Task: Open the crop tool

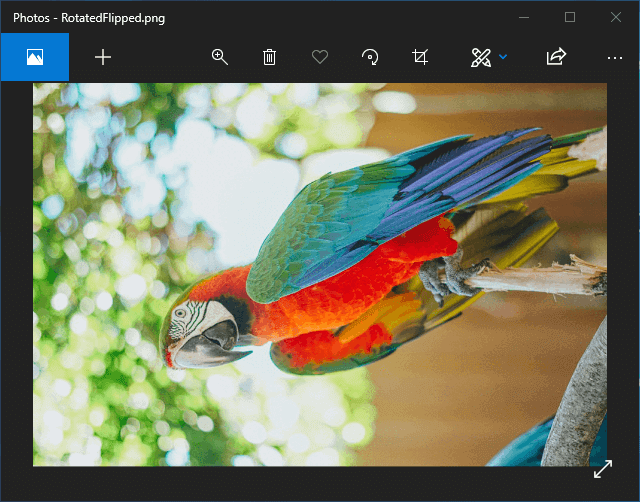Action: 420,57
